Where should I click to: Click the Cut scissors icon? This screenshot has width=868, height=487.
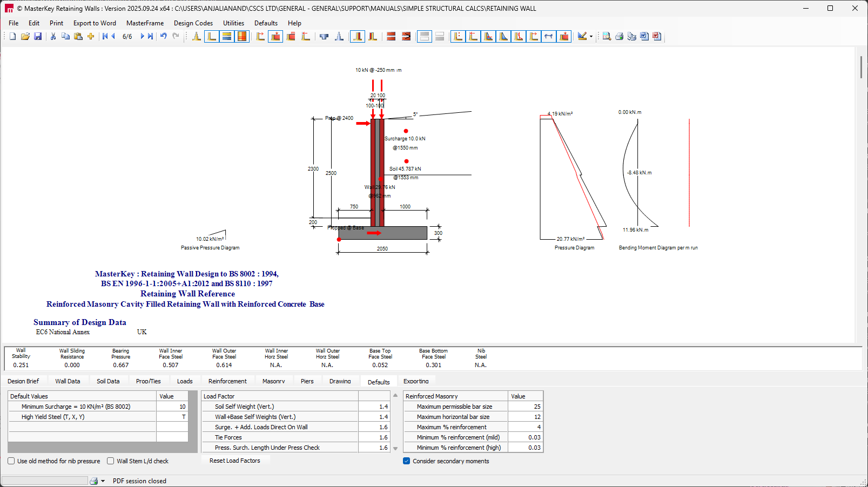(x=53, y=36)
